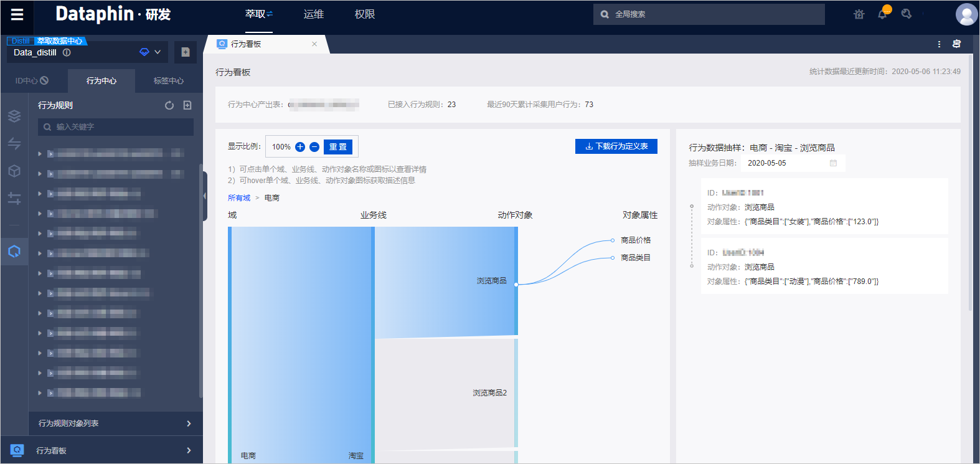Click the 重置 button

coord(338,147)
